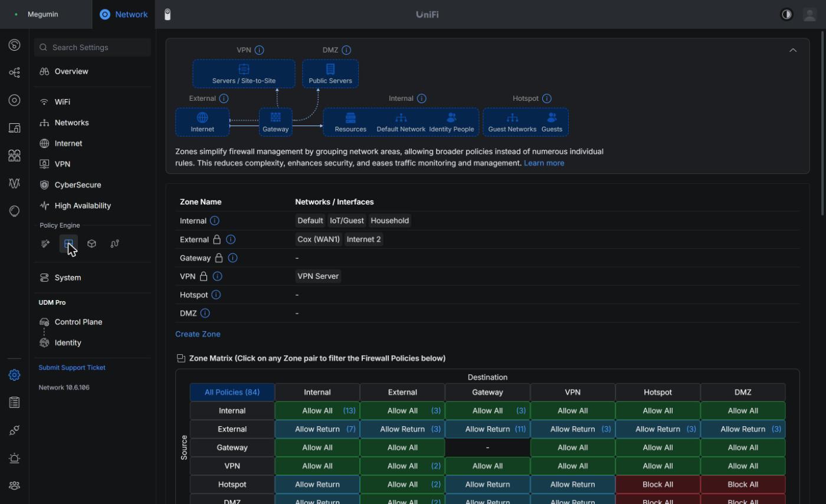
Task: Open the Megumin site switcher
Action: tap(46, 14)
